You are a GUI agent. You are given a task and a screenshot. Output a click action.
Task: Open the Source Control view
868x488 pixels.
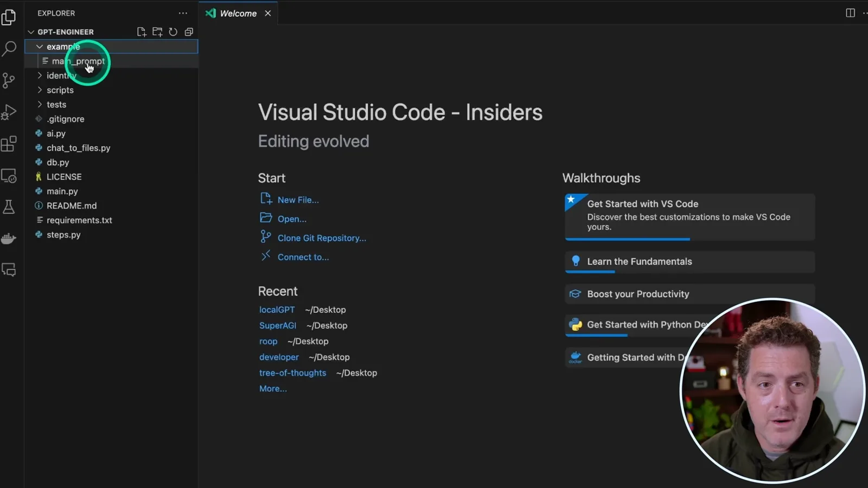[x=9, y=80]
